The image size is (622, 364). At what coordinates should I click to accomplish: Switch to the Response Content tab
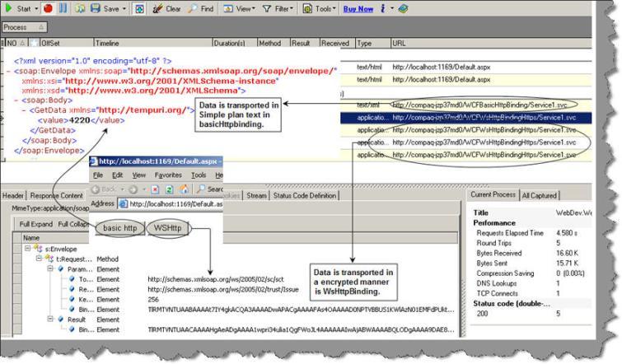[56, 195]
